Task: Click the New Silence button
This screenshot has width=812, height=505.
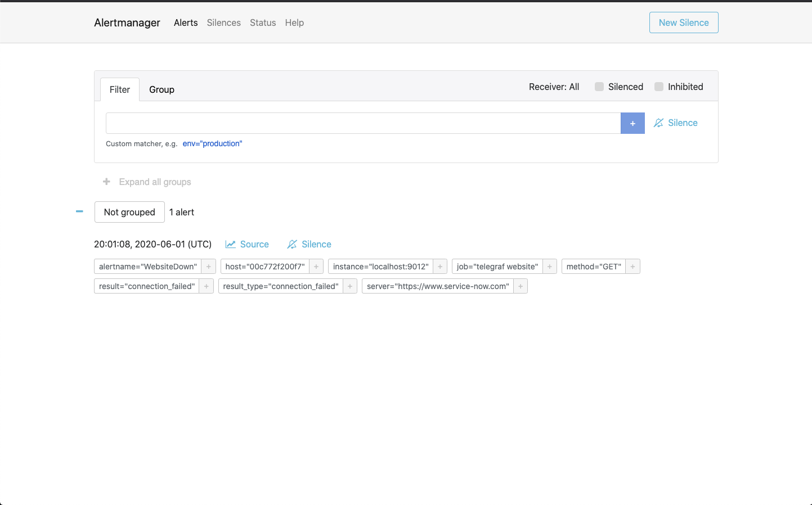Action: tap(683, 22)
